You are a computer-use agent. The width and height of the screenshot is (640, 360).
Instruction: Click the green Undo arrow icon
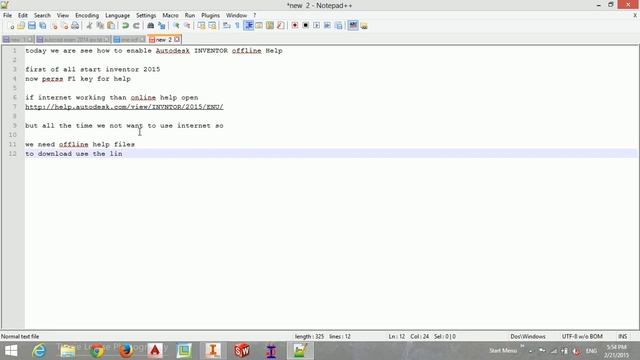[125, 26]
